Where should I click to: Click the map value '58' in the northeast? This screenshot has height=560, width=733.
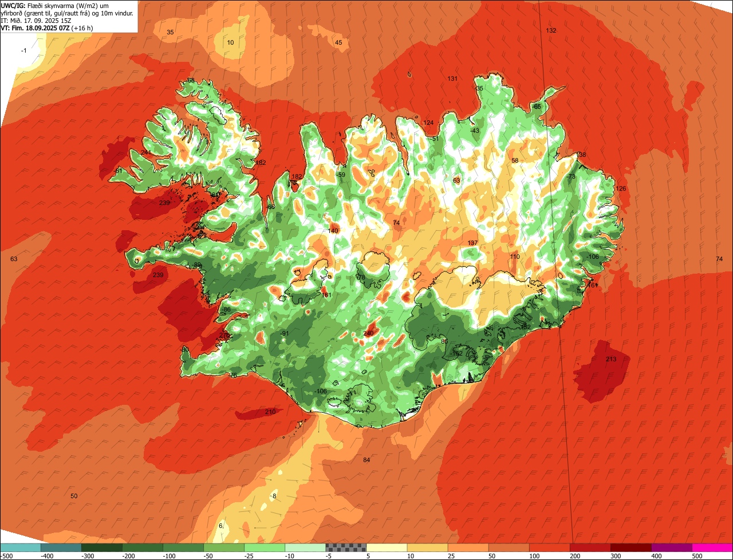[515, 160]
